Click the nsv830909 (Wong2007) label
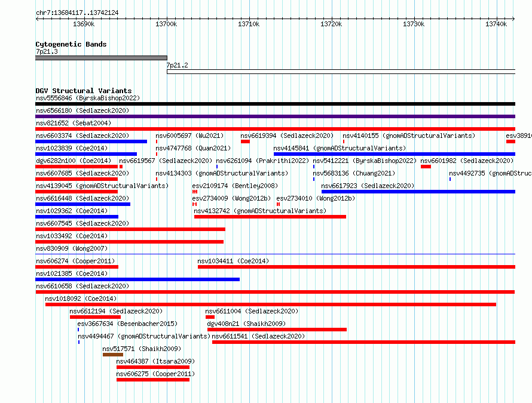The image size is (532, 403). (x=72, y=249)
